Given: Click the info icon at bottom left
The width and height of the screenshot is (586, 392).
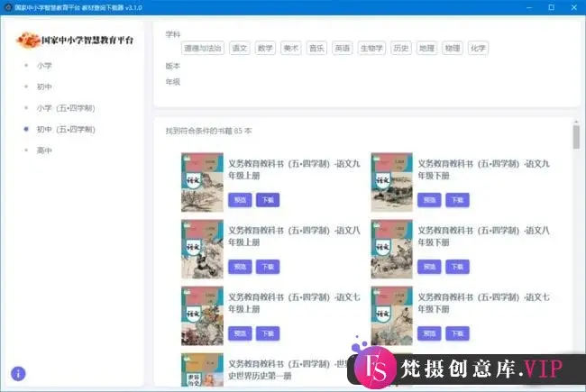Looking at the screenshot, I should coord(18,373).
